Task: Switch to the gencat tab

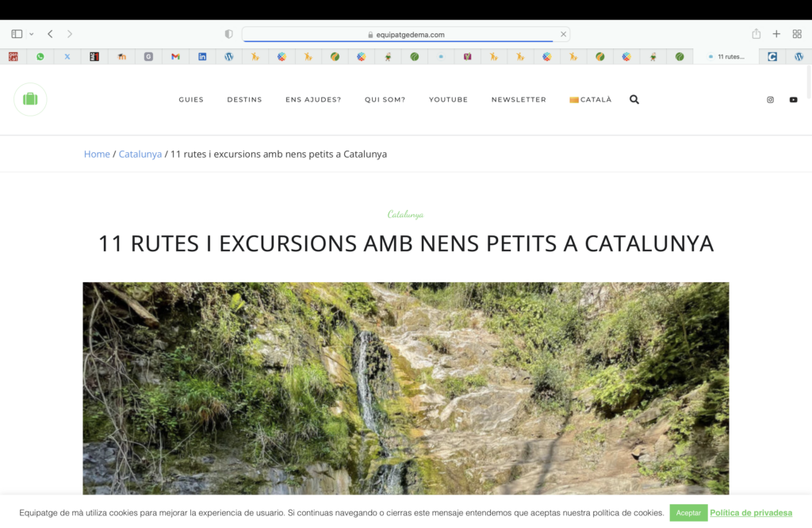Action: click(x=13, y=57)
